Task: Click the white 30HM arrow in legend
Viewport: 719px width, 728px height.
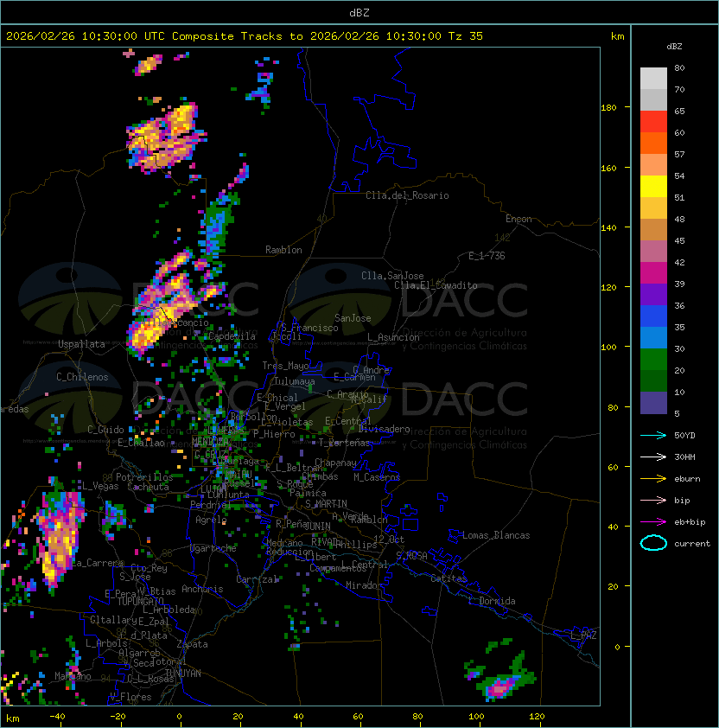Action: click(653, 457)
